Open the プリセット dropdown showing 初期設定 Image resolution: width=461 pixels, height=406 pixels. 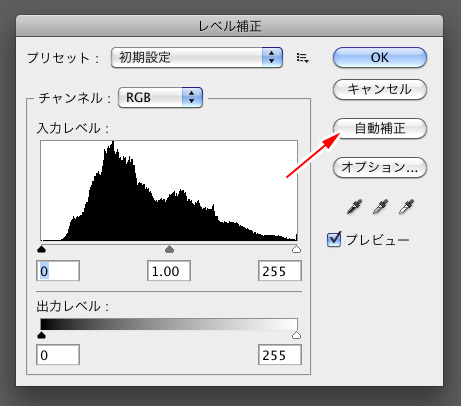[x=197, y=58]
